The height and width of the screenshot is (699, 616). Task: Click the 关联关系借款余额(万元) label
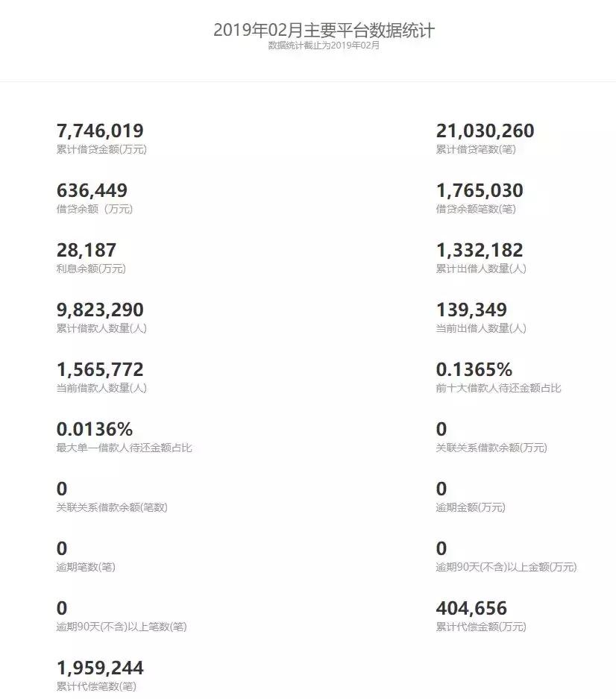tap(491, 448)
